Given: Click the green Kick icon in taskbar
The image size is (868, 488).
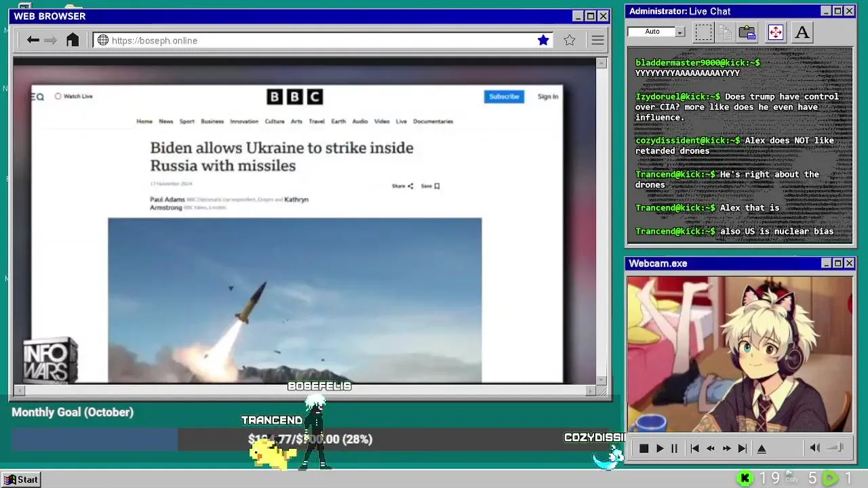Looking at the screenshot, I should click(745, 479).
